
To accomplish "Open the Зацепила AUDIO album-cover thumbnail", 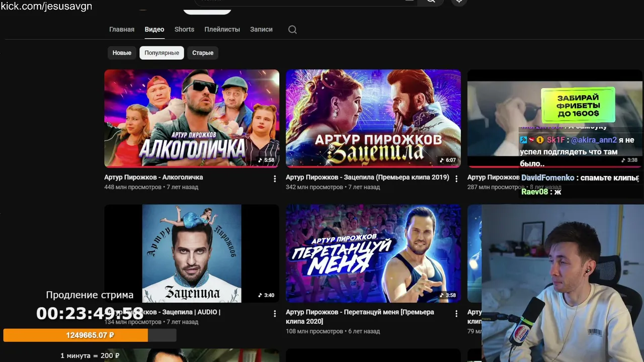I will (x=192, y=253).
